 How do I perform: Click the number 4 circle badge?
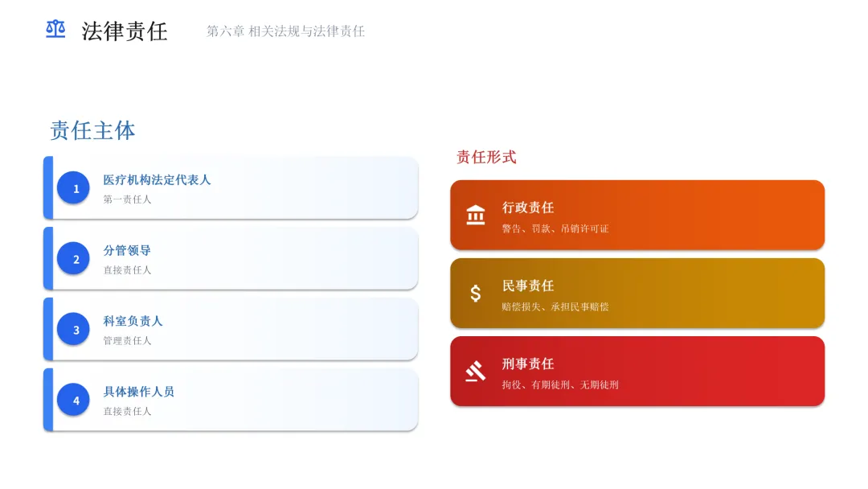[x=76, y=401]
